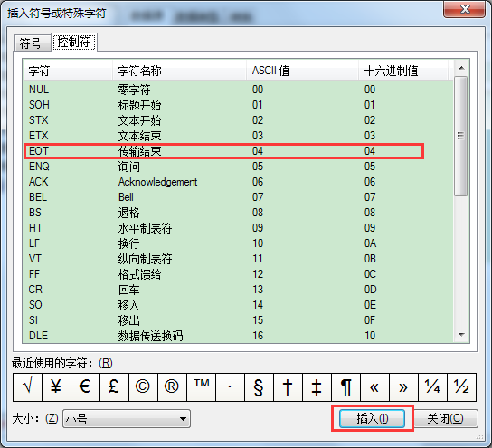The image size is (492, 448).
Task: Select the BS 退格 row
Action: tap(239, 213)
